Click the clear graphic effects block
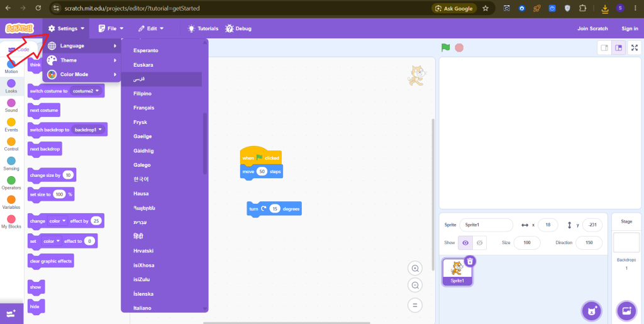The width and height of the screenshot is (644, 324). 51,260
